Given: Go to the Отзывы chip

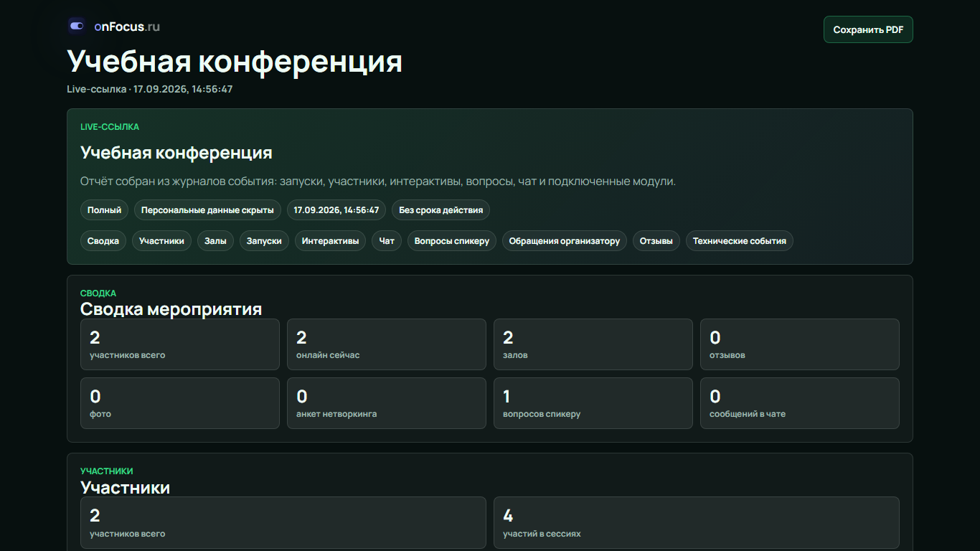Looking at the screenshot, I should (656, 241).
